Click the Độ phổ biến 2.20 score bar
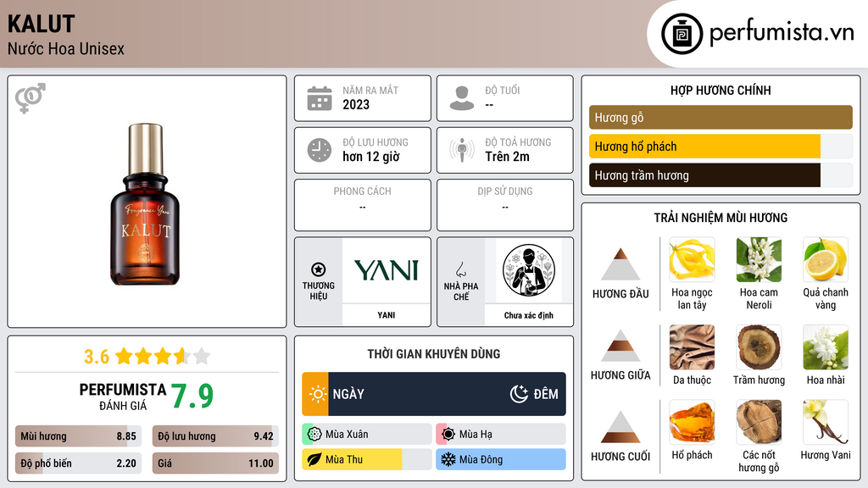The height and width of the screenshot is (488, 868). [79, 463]
